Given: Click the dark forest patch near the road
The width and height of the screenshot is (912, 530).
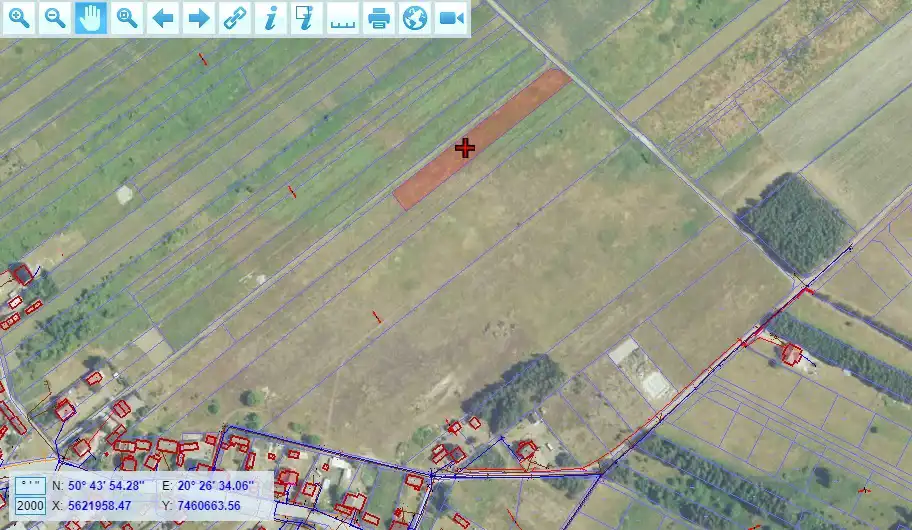Looking at the screenshot, I should coord(797,225).
